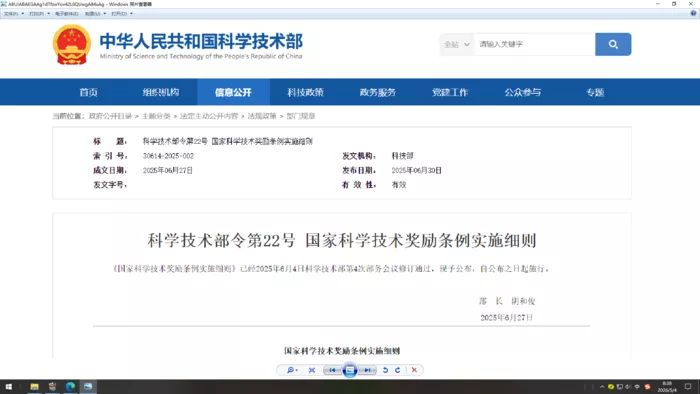Select the 信息公开 navigation tab

coord(233,92)
